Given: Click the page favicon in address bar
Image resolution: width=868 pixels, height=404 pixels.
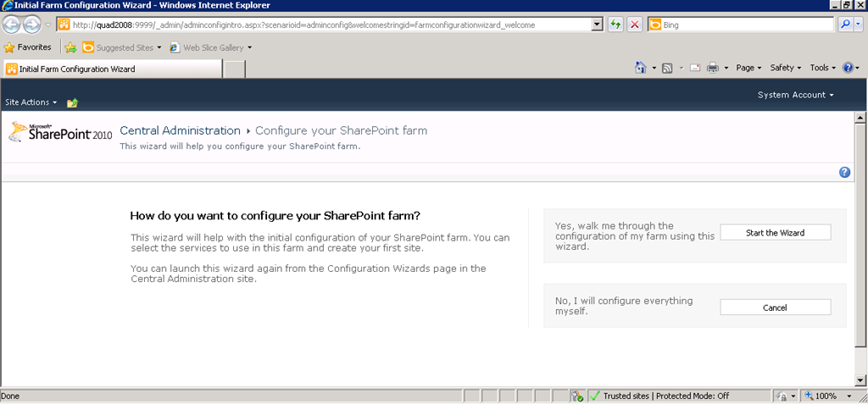Looking at the screenshot, I should tap(64, 25).
